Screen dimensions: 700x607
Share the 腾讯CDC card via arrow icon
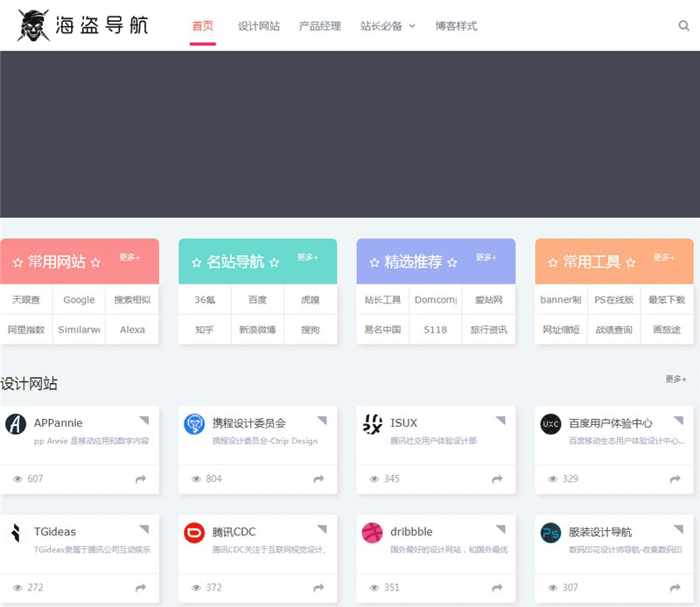click(x=318, y=588)
